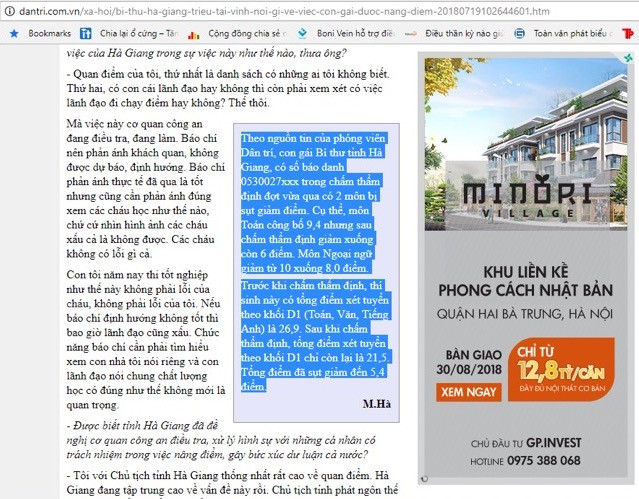Viewport: 639px width, 499px height.
Task: Click line 'Tôi với Chủ tịch tỉnh Hà Giang'
Action: pyautogui.click(x=227, y=475)
